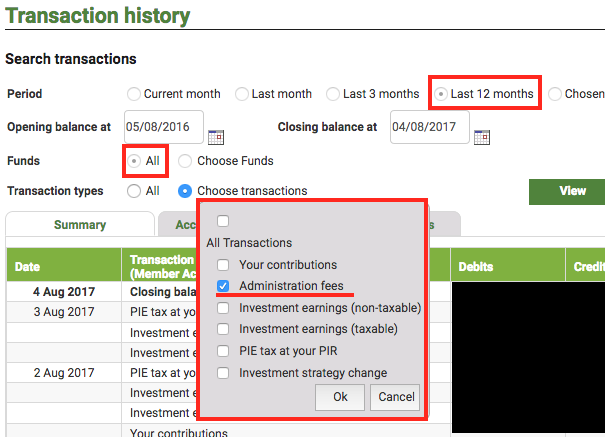The height and width of the screenshot is (437, 605).
Task: Open calendar picker for closing balance date
Action: [x=481, y=137]
